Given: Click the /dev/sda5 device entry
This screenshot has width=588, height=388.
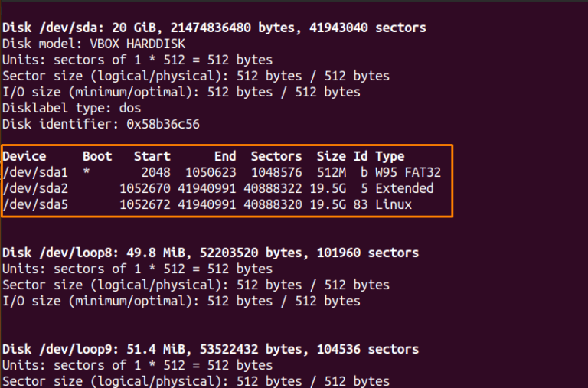Looking at the screenshot, I should point(35,204).
